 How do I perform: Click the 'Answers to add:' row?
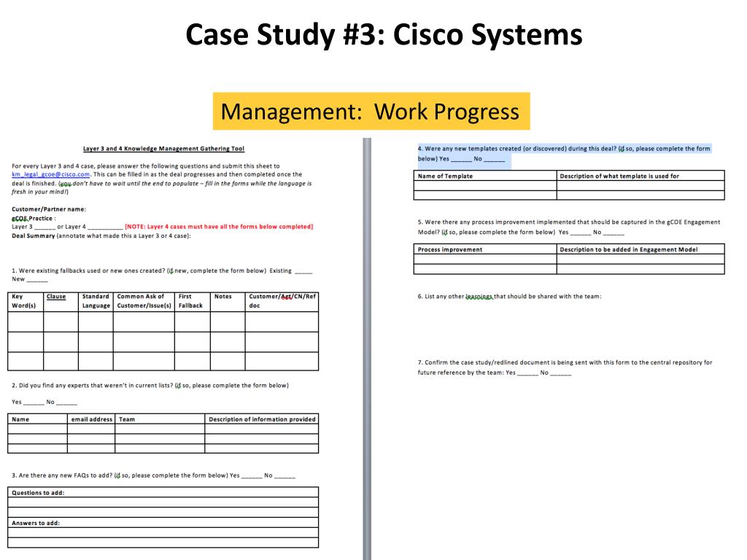click(163, 523)
